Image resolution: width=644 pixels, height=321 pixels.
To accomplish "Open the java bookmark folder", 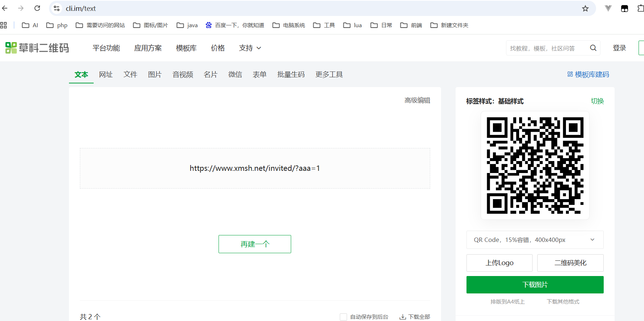I will (187, 25).
